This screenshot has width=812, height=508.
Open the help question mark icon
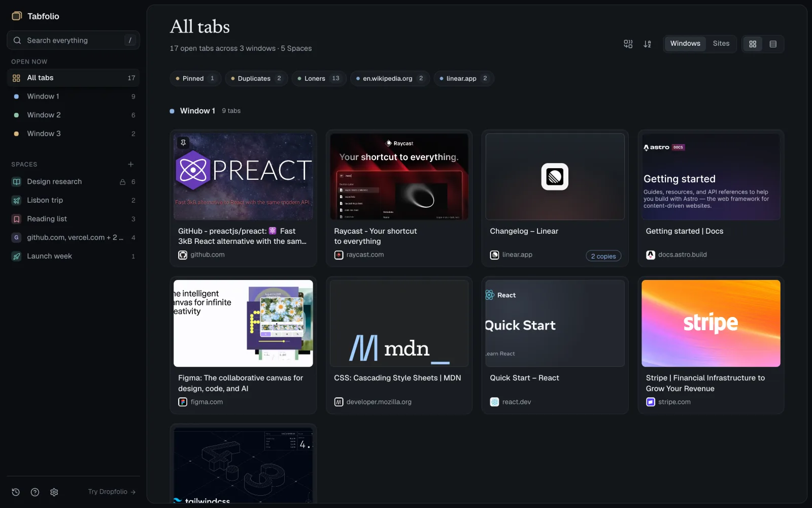[35, 492]
